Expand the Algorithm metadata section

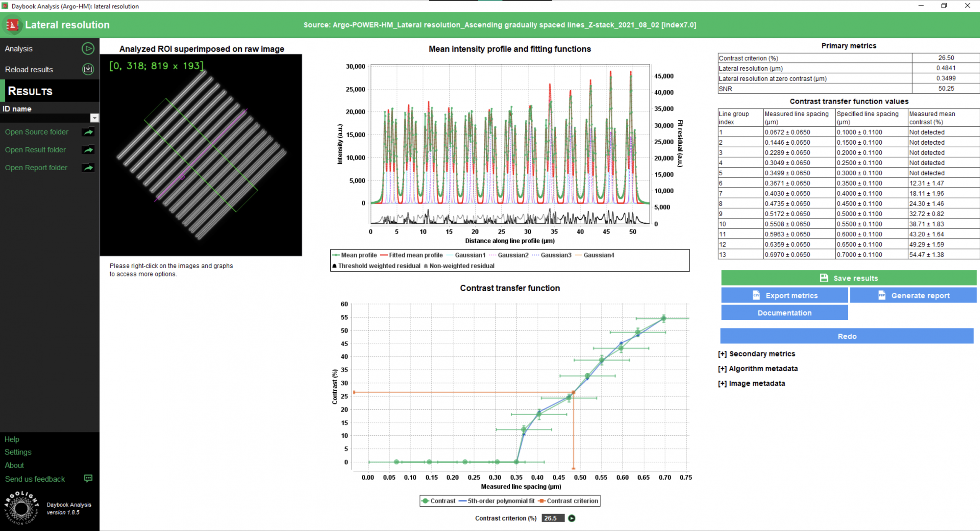click(x=758, y=369)
